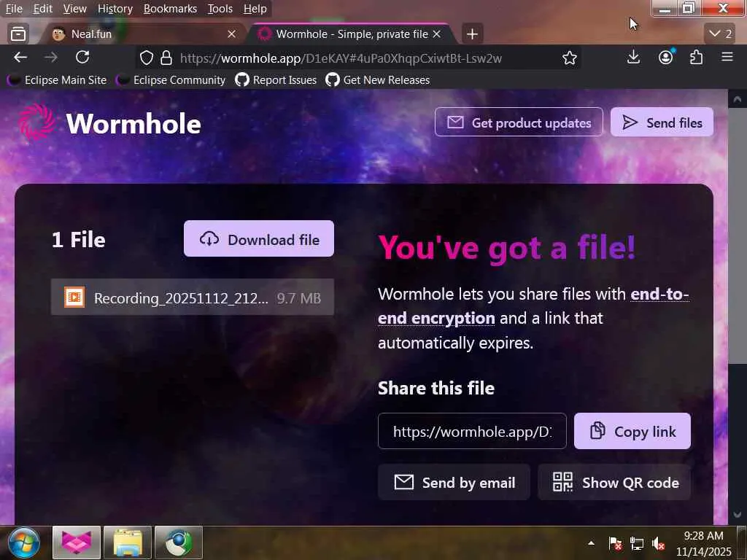Open the Edit menu
The height and width of the screenshot is (560, 747).
point(42,9)
